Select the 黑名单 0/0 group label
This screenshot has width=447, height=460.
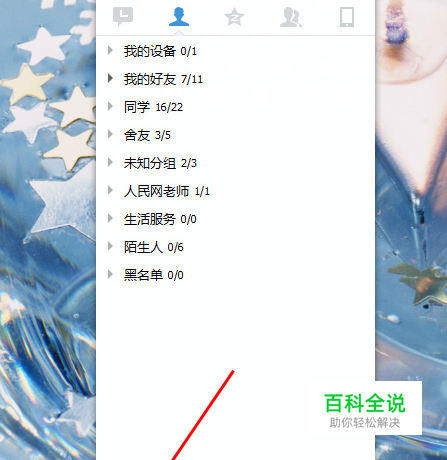154,275
